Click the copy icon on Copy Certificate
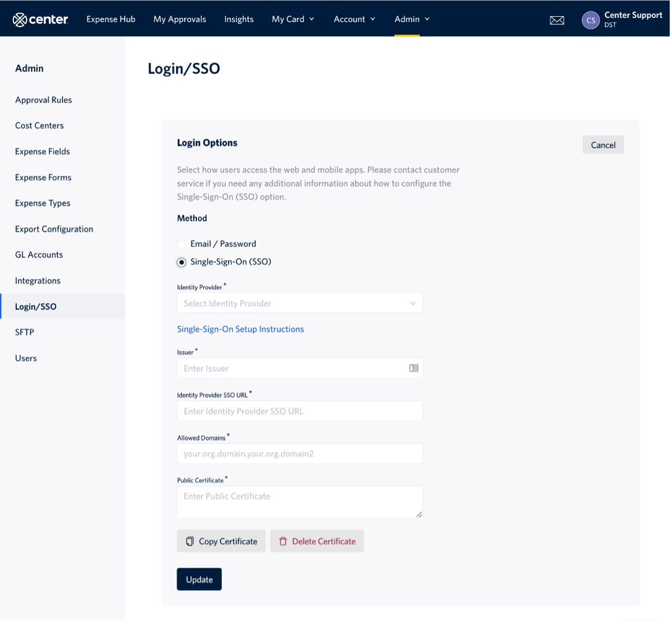The width and height of the screenshot is (672, 622). [x=190, y=540]
